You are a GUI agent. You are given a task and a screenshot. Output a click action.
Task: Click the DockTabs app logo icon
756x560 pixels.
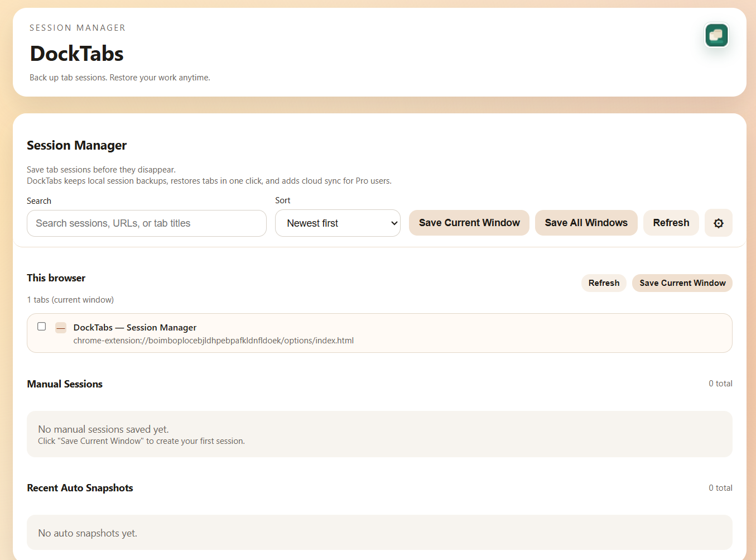[x=716, y=35]
